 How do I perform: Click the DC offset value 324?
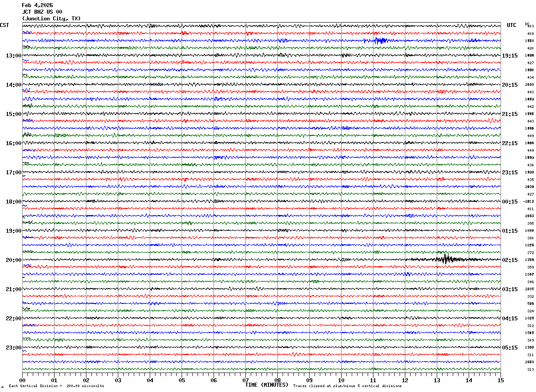click(530, 311)
